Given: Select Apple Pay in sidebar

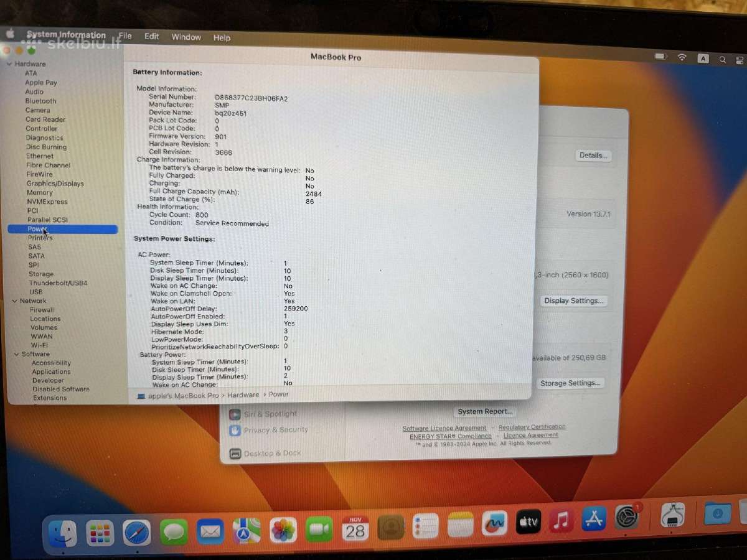Looking at the screenshot, I should (41, 83).
